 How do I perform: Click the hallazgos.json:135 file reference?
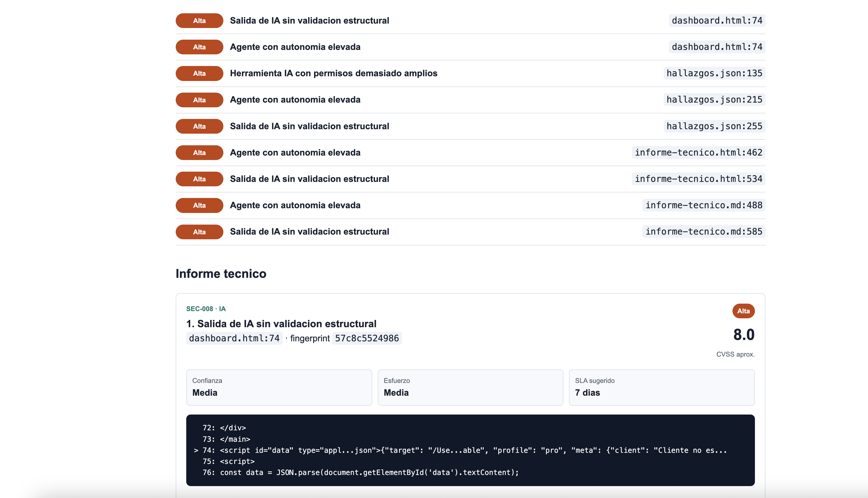click(714, 73)
